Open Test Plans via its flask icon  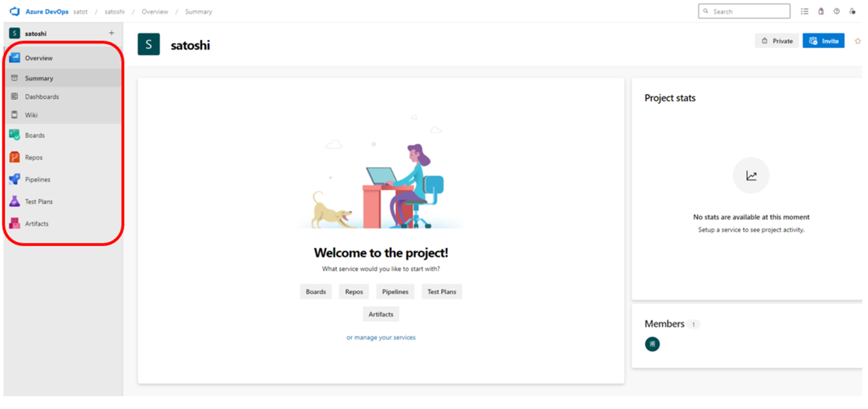pyautogui.click(x=15, y=201)
